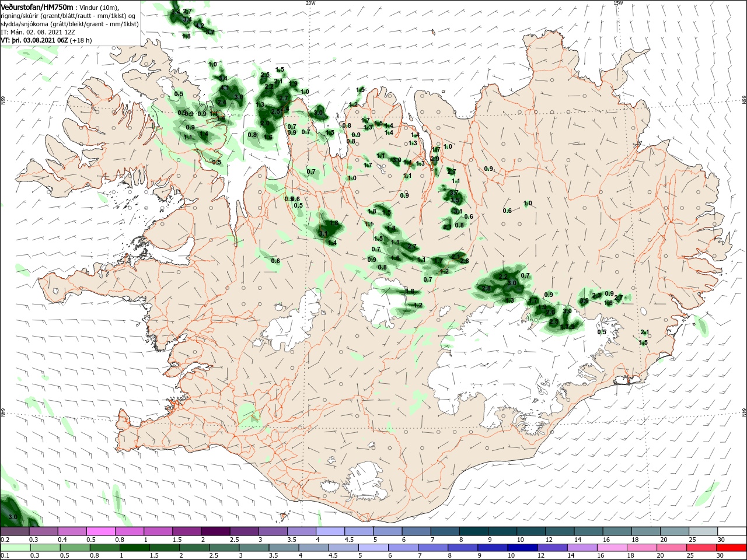
Task: Click the 15W longitude label
Action: (x=618, y=3)
